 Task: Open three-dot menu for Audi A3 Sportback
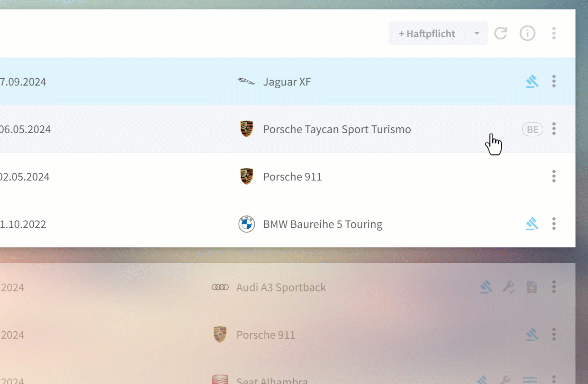[554, 287]
